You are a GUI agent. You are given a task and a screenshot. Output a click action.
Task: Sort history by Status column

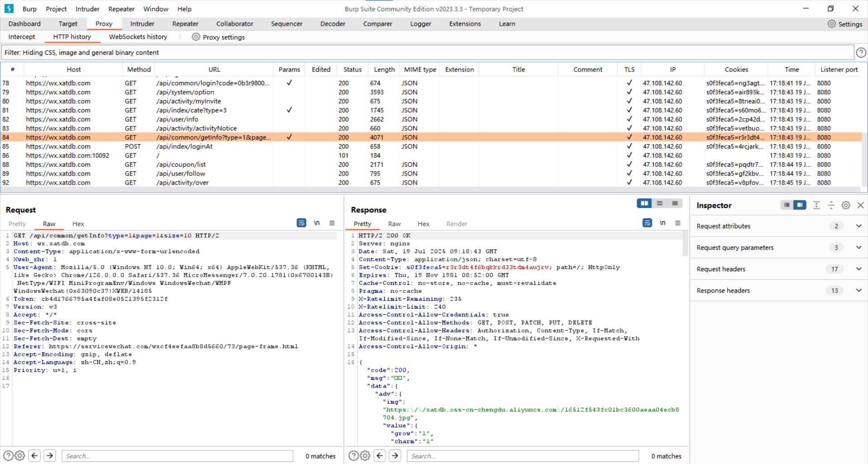pos(352,70)
